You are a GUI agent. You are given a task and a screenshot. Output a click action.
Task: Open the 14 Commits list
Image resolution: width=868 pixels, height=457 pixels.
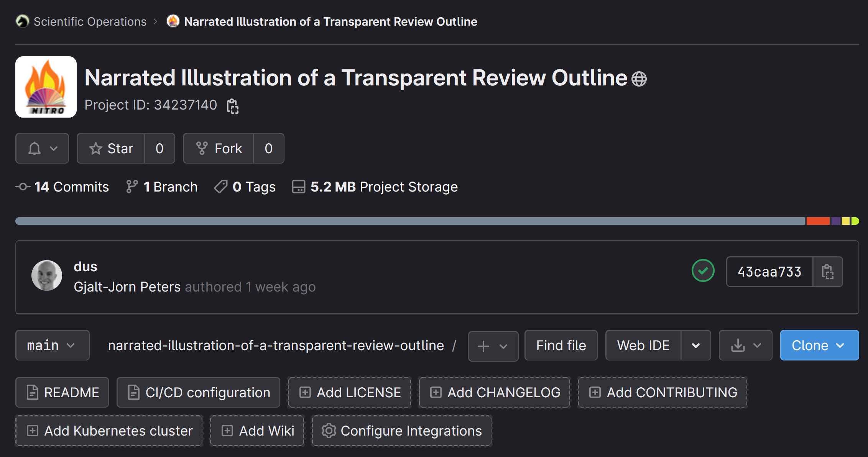[62, 187]
